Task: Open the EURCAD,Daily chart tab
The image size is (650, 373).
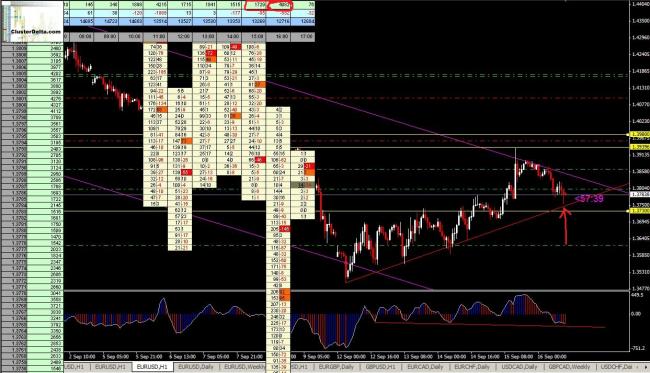Action: coord(425,367)
